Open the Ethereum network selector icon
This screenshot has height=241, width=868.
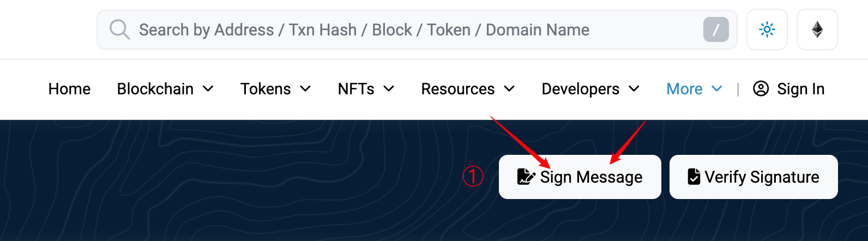coord(817,29)
